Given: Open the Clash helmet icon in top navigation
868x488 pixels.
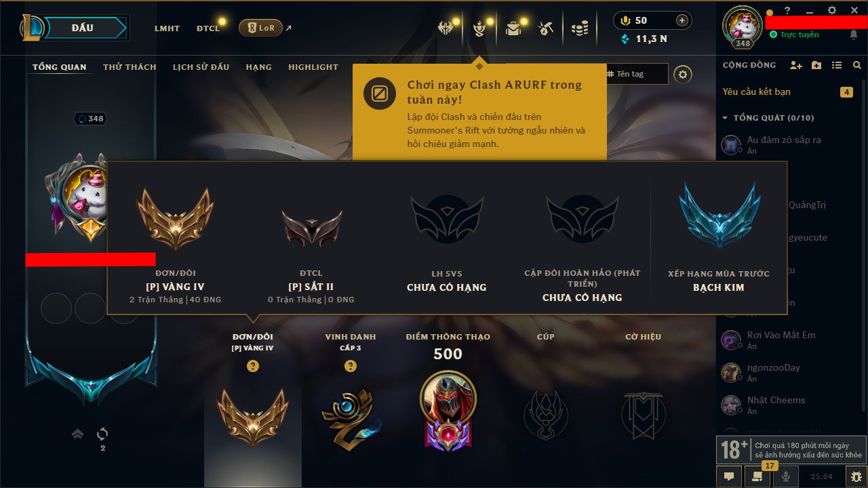Looking at the screenshot, I should (446, 28).
